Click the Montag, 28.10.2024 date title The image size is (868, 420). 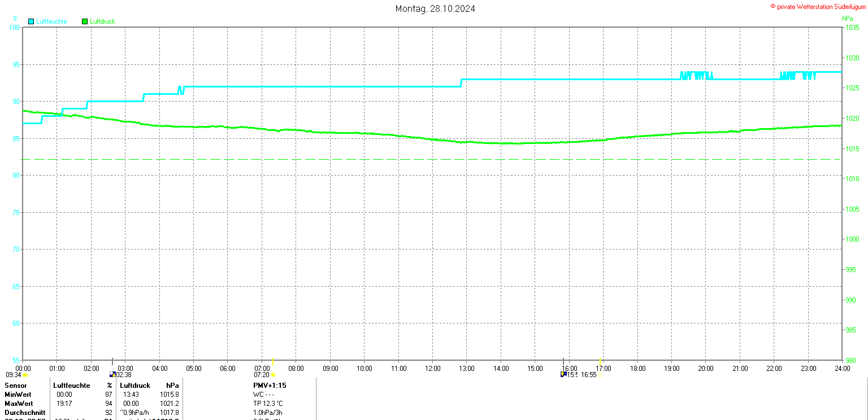(435, 8)
